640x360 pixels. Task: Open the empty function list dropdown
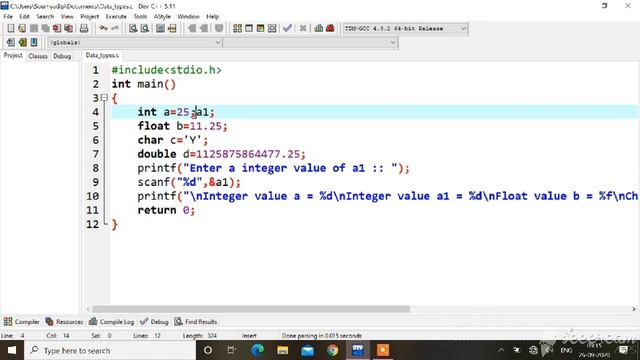pyautogui.click(x=310, y=42)
